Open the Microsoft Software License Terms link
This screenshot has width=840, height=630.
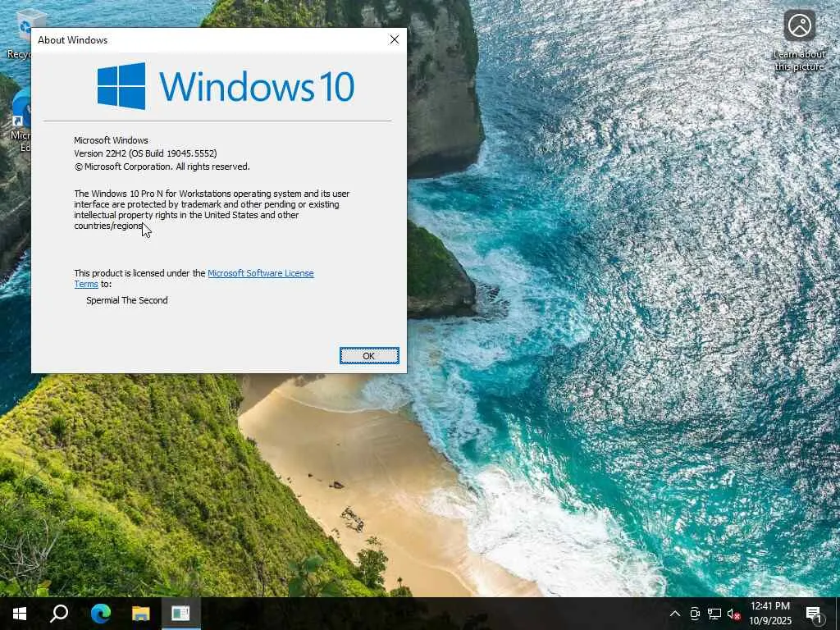[260, 273]
